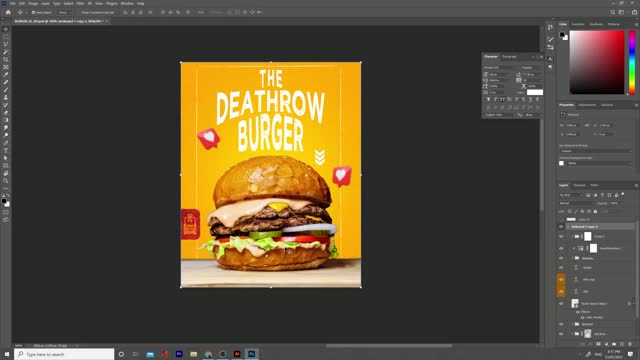
Task: Click the Share icon at top right
Action: tap(634, 12)
